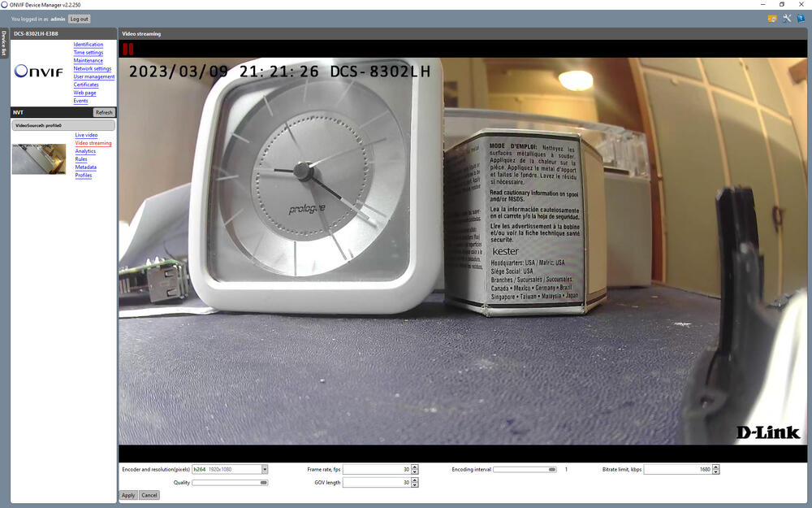Open the Maintenance page
Screen dimensions: 812x508
pyautogui.click(x=88, y=61)
